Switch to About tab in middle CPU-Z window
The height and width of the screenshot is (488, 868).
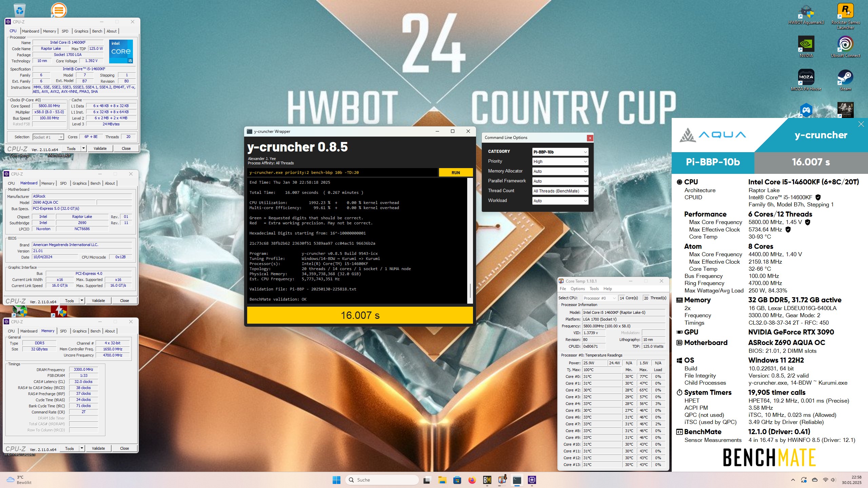coord(110,183)
